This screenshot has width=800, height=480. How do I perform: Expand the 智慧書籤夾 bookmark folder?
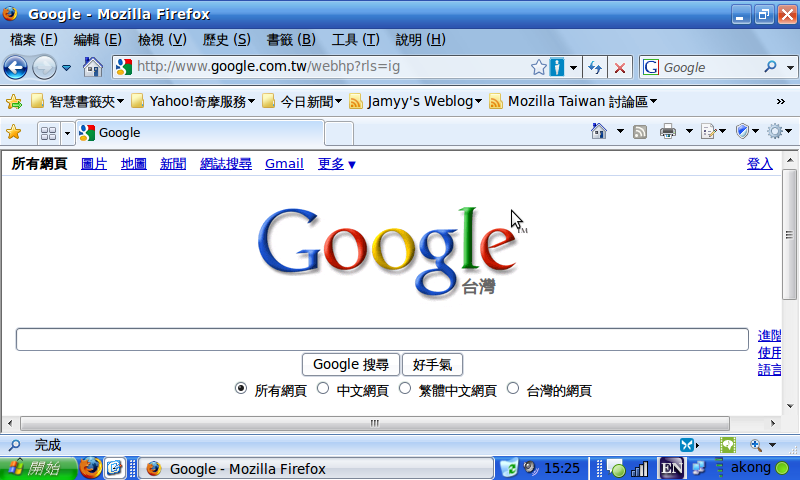pos(78,102)
